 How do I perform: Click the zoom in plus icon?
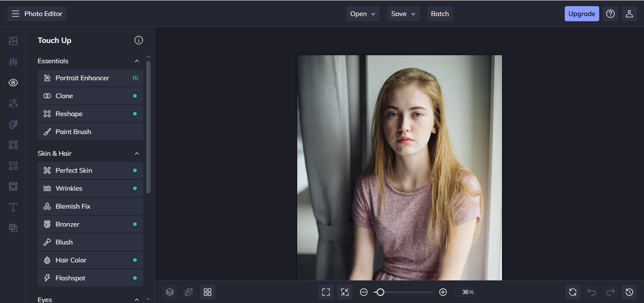[443, 292]
